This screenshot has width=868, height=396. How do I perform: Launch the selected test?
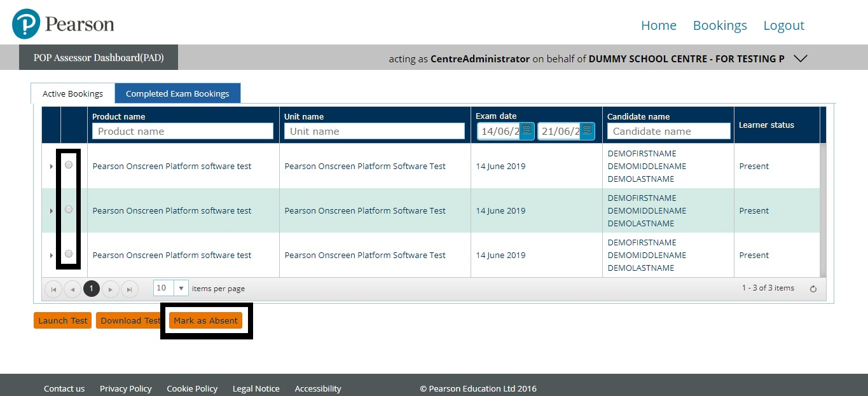click(x=62, y=320)
